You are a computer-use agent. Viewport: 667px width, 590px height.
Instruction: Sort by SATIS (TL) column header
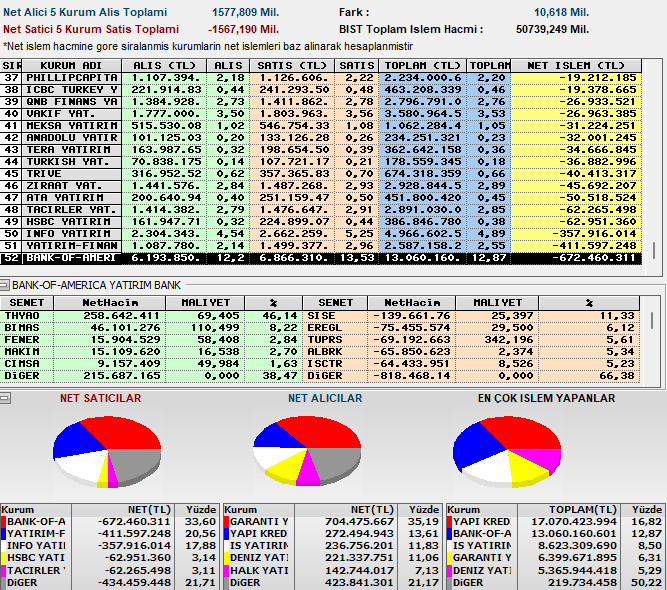point(292,66)
